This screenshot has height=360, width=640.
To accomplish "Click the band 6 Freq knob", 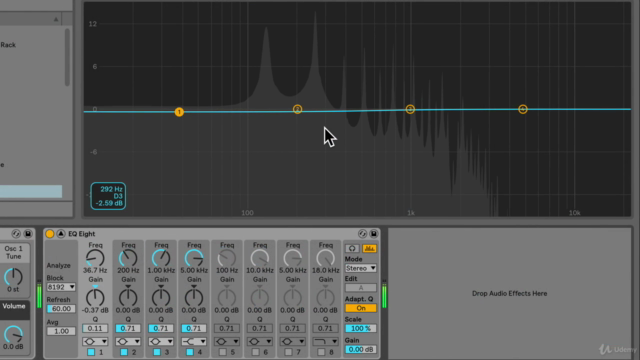I will tap(260, 258).
